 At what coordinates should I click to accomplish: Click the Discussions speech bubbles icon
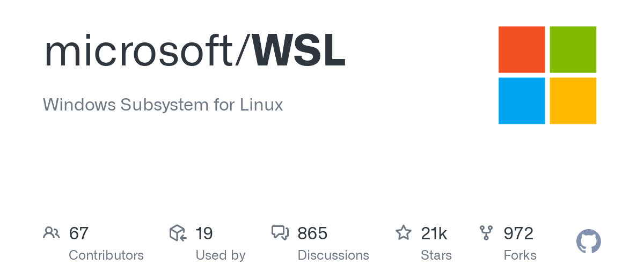point(280,233)
